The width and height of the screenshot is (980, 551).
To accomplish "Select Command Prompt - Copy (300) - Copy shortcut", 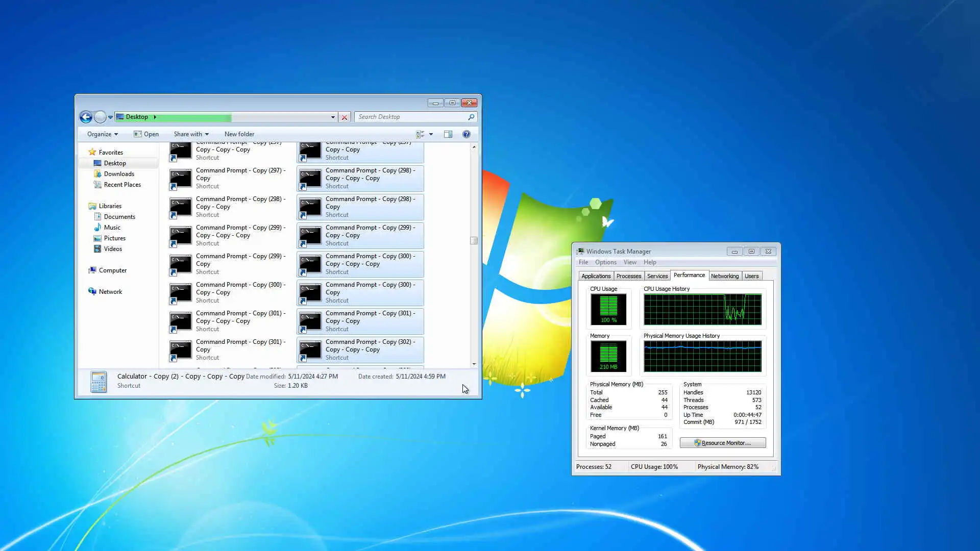I will coord(360,292).
